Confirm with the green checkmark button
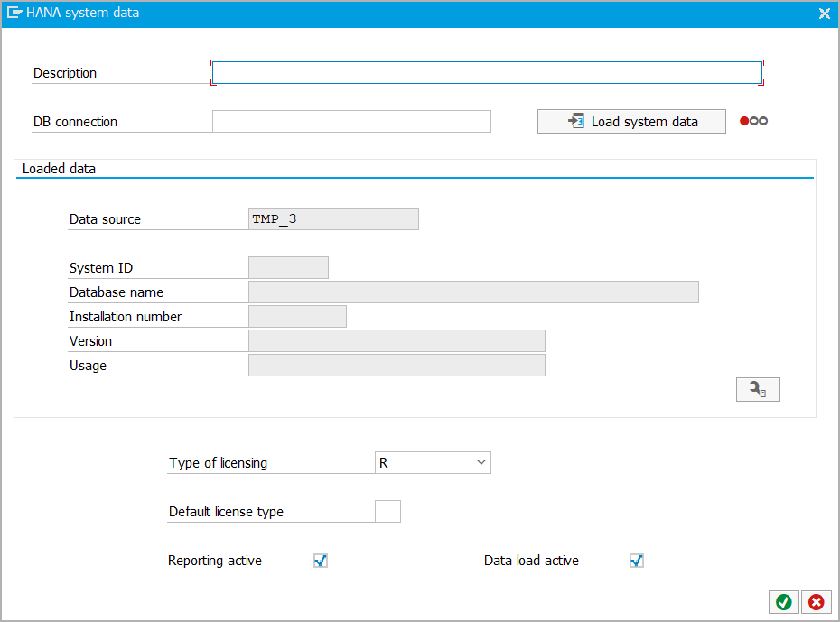Screen dimensions: 840x622 click(784, 602)
